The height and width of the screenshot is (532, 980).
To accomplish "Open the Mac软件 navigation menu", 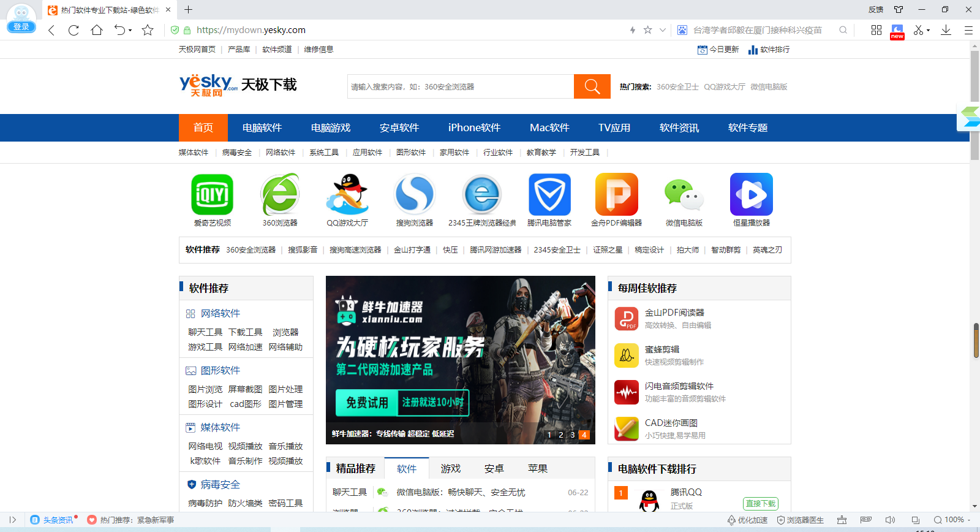I will click(549, 127).
